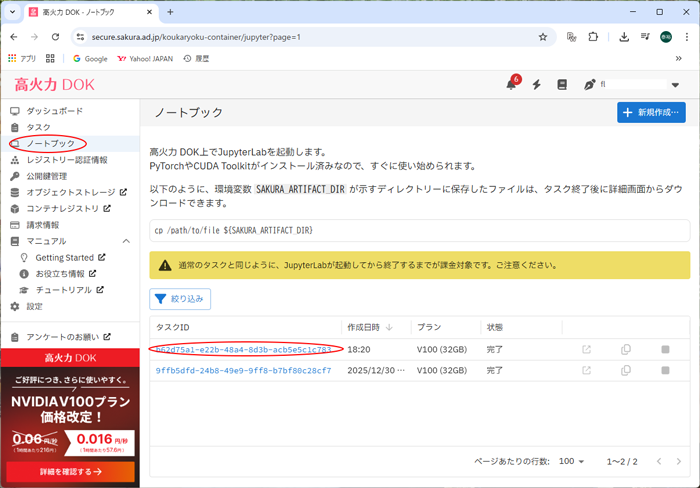Click the タスクID column header
This screenshot has height=488, width=700.
pyautogui.click(x=172, y=327)
